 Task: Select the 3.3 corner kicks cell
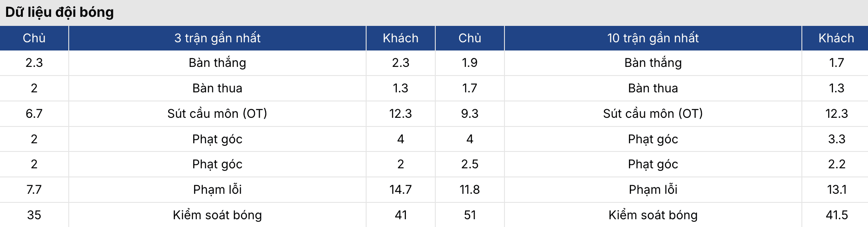[x=836, y=139]
